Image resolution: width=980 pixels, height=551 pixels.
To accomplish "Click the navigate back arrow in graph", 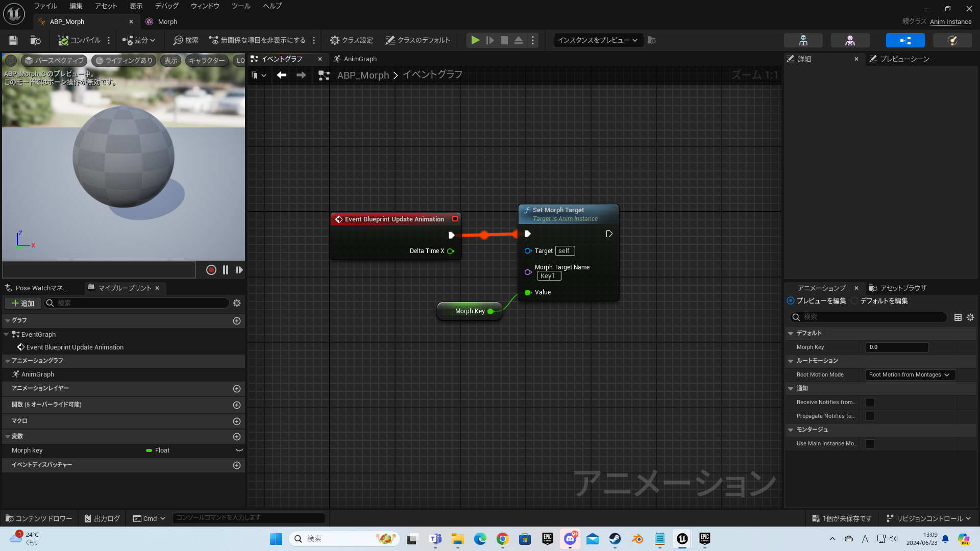I will 281,76.
